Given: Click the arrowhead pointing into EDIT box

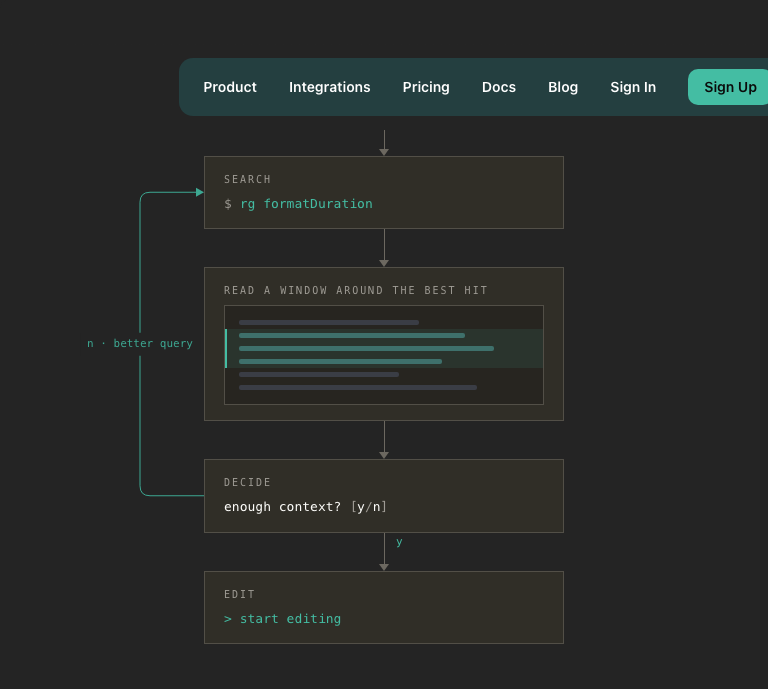Looking at the screenshot, I should click(384, 567).
